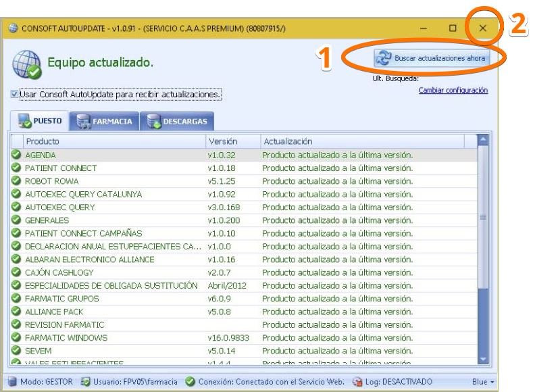This screenshot has width=533, height=392.
Task: Sort by Actualización column header
Action: pos(362,141)
